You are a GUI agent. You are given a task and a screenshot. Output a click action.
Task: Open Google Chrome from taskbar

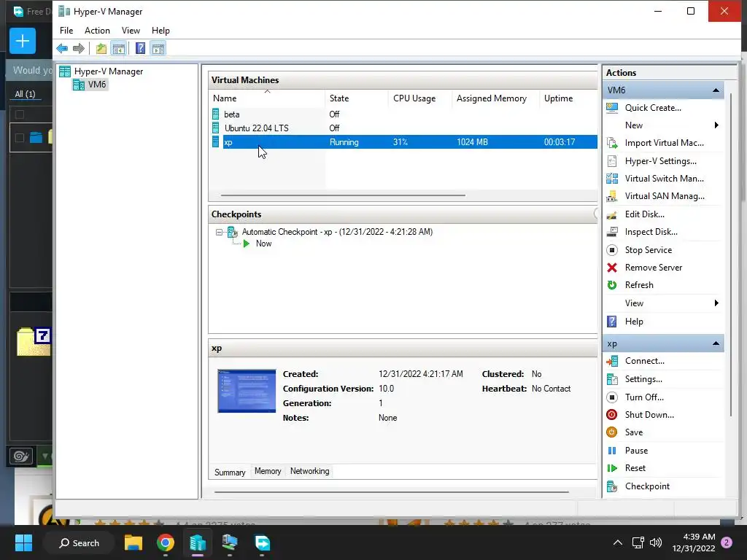166,542
